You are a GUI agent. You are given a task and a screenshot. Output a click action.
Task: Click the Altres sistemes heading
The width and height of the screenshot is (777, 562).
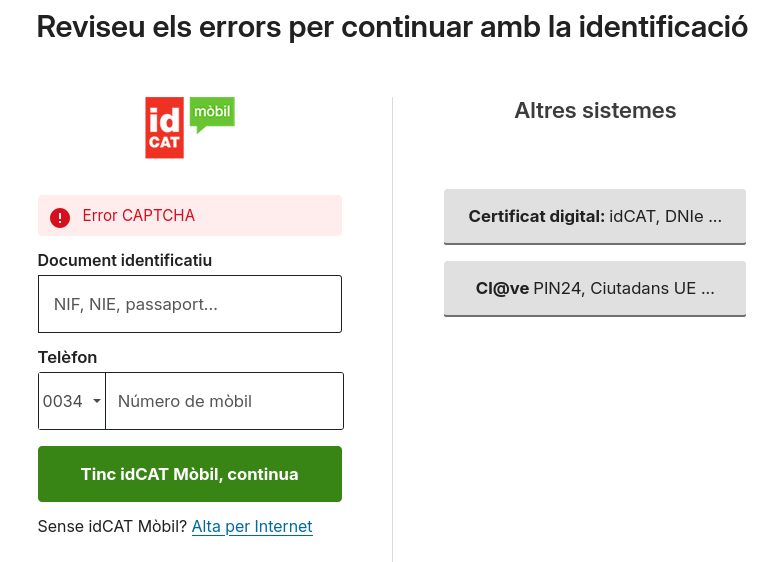(x=595, y=111)
